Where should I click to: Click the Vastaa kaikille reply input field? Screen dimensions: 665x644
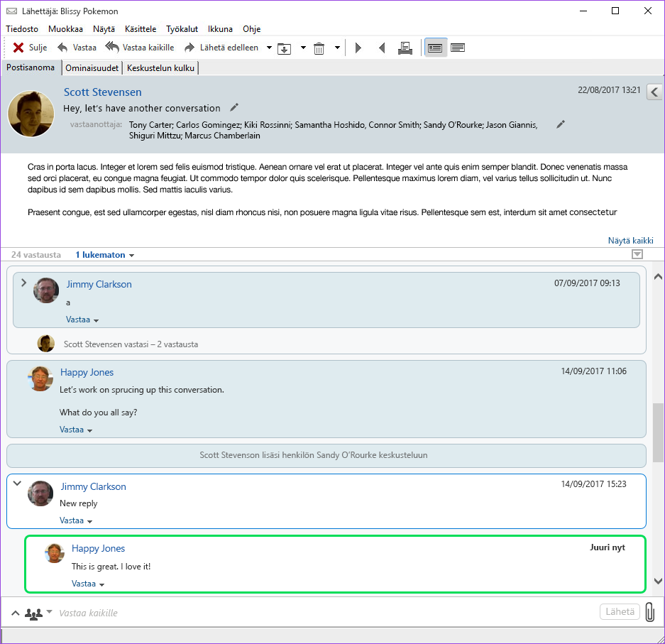tap(326, 613)
